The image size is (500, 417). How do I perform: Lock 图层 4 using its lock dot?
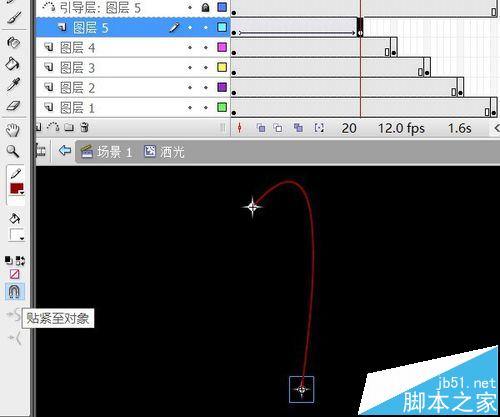pyautogui.click(x=206, y=48)
